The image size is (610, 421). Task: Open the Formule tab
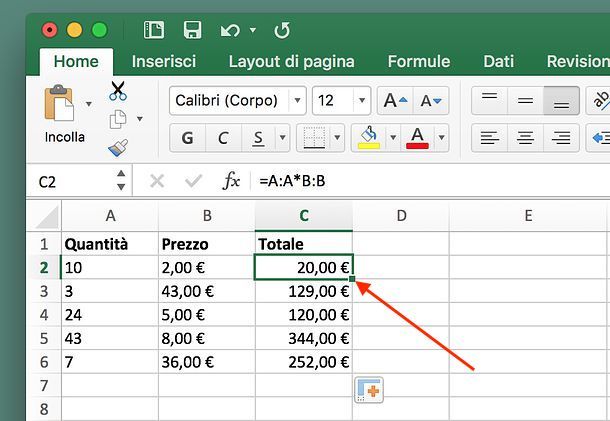click(419, 61)
